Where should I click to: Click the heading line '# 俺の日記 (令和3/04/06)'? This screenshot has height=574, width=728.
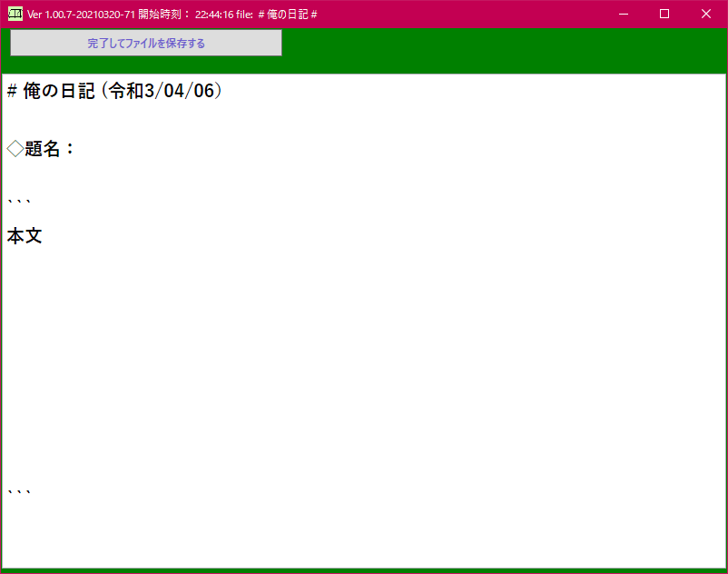click(114, 91)
